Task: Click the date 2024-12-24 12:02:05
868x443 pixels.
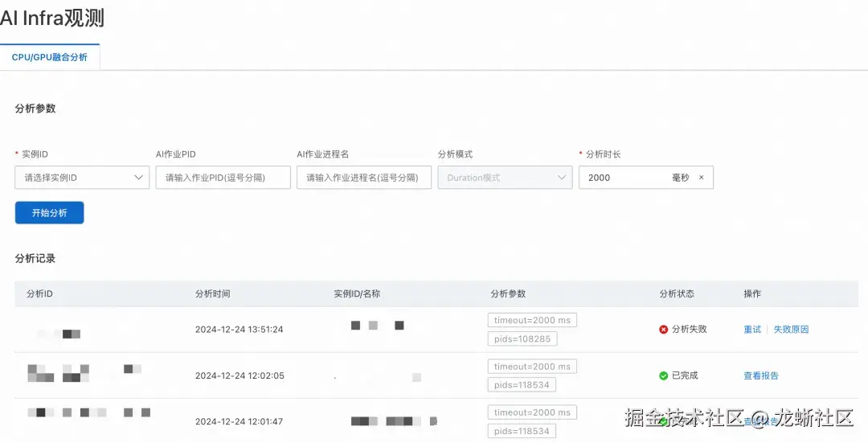Action: (x=240, y=375)
